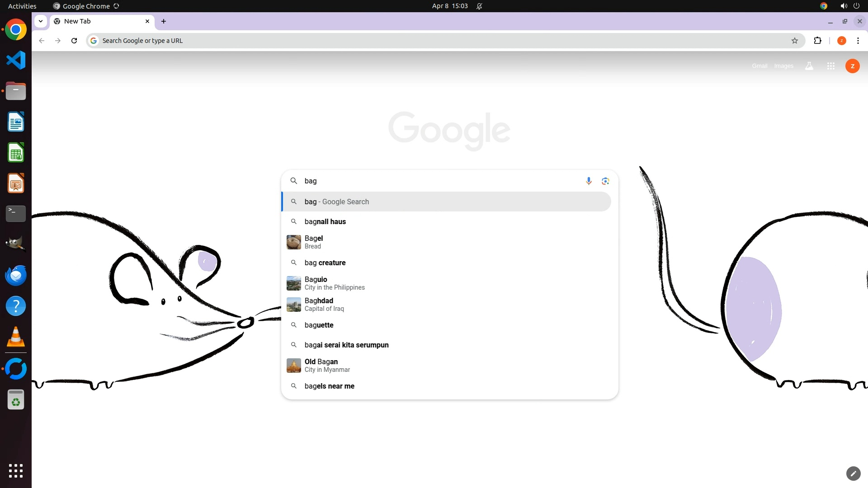Open the system power menu
Viewport: 868px width, 488px height.
856,6
